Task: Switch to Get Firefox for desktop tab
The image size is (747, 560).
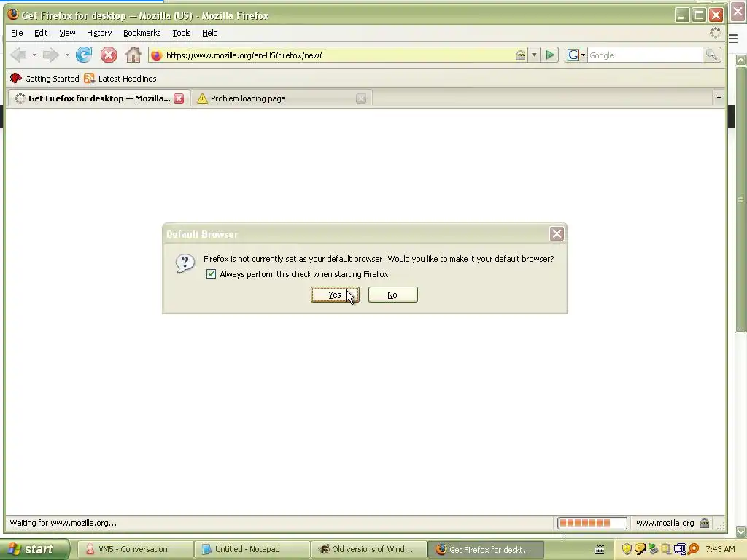Action: (x=98, y=98)
